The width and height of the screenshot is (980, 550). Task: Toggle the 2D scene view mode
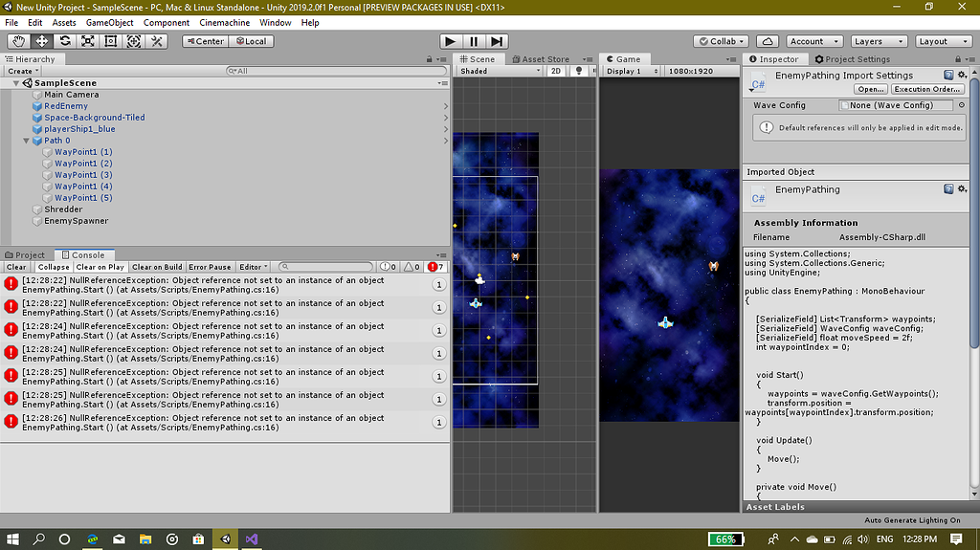tap(556, 72)
